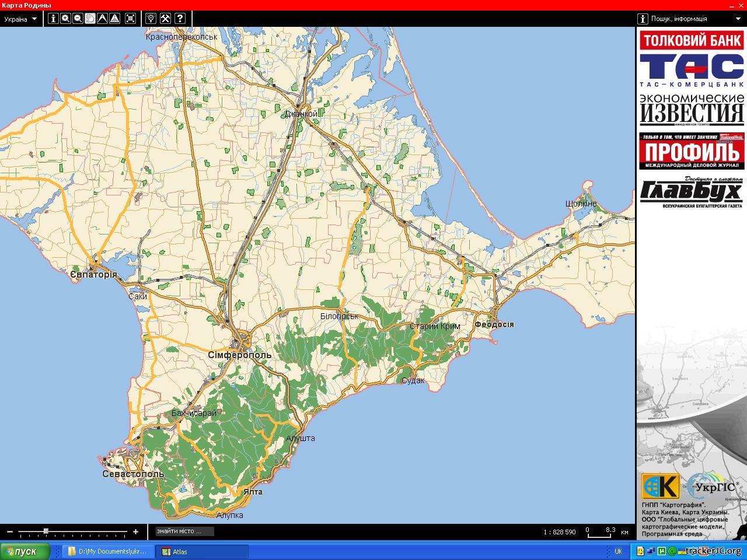Click the light bulb icon
This screenshot has width=747, height=560.
click(x=151, y=19)
